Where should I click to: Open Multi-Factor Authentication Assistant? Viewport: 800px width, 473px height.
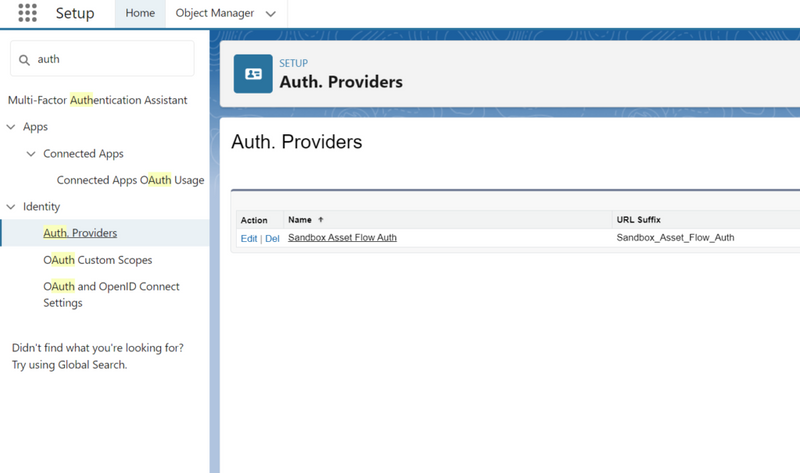[97, 100]
